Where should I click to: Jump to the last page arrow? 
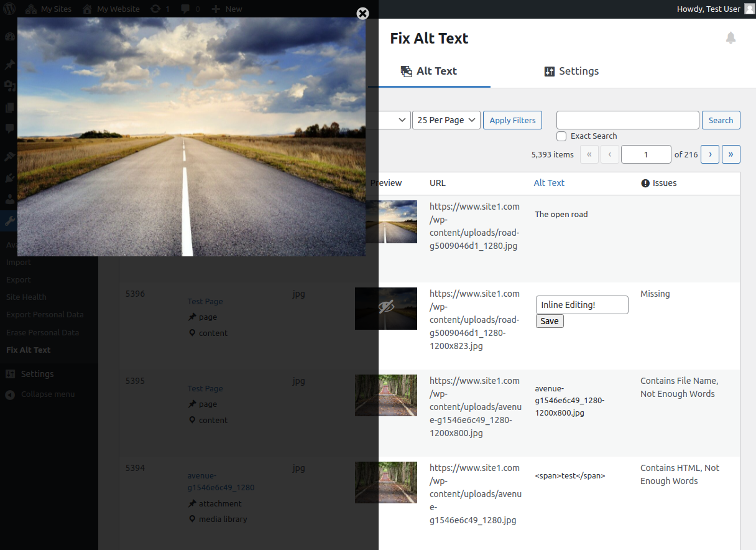coord(731,154)
